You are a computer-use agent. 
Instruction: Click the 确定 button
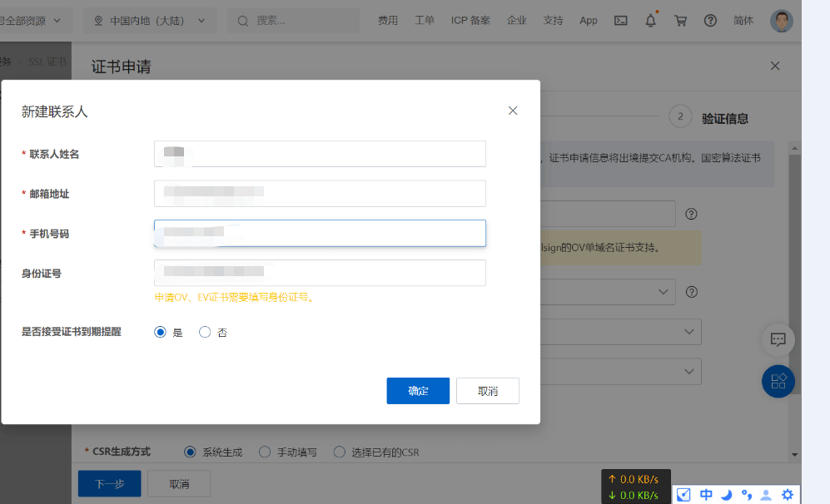(x=418, y=391)
